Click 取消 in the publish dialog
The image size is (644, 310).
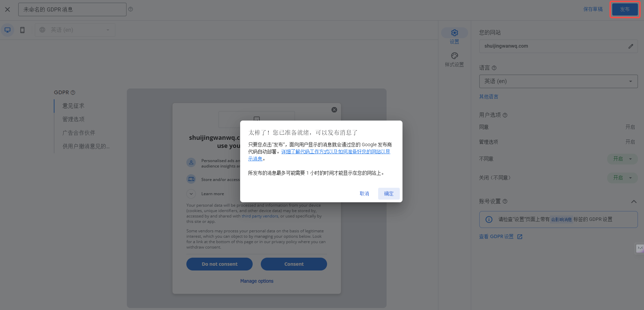(364, 194)
